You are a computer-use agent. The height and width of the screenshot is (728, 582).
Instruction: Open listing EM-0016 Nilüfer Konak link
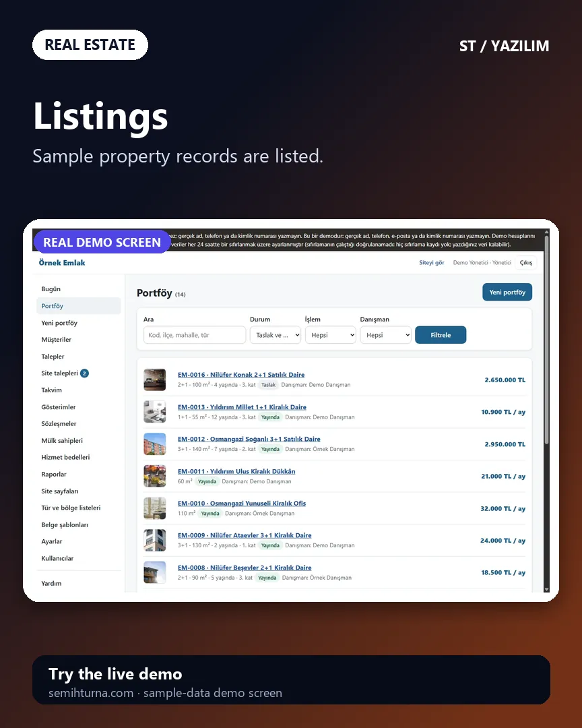(241, 375)
